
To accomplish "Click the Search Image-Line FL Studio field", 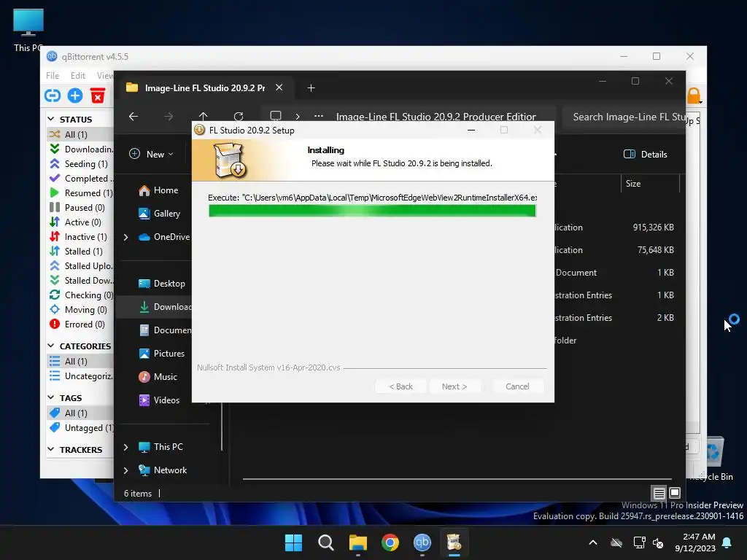I will pos(624,117).
